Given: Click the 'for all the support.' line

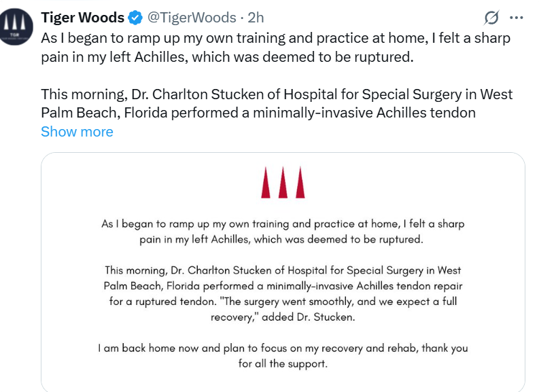Looking at the screenshot, I should [x=283, y=364].
